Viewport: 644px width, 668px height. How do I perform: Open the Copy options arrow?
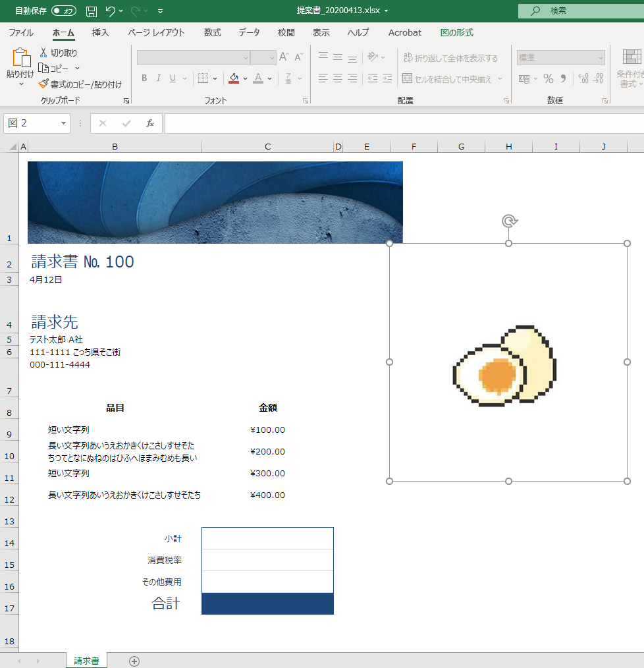[78, 68]
